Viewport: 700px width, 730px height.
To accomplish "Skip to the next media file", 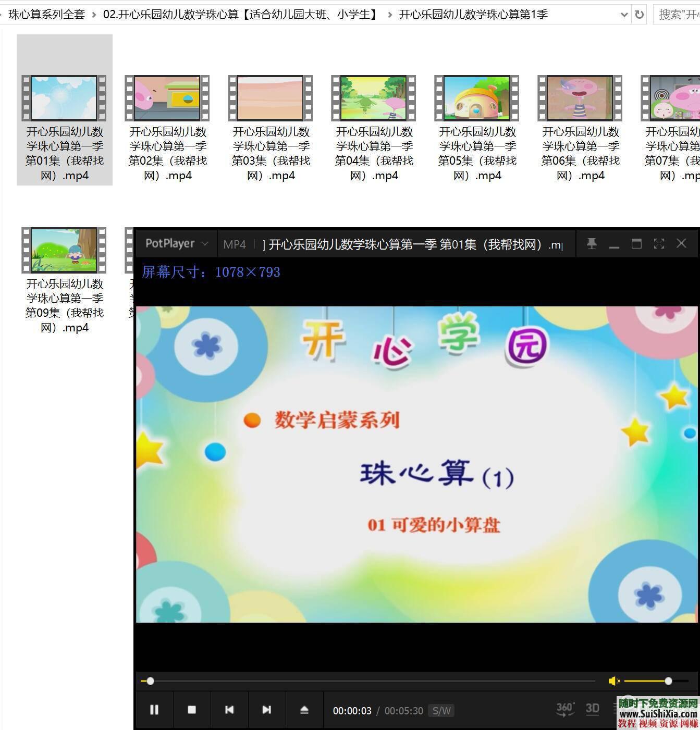I will (x=267, y=710).
